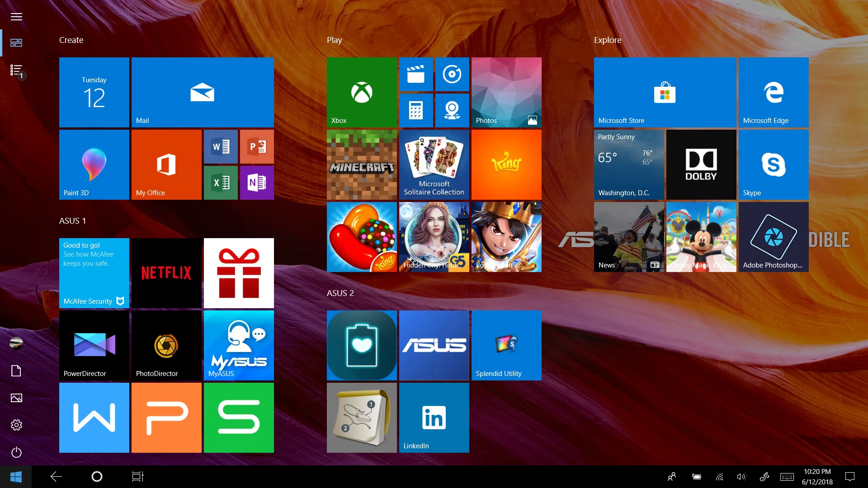Viewport: 868px width, 488px height.
Task: Open the Excel tile
Action: point(221,183)
